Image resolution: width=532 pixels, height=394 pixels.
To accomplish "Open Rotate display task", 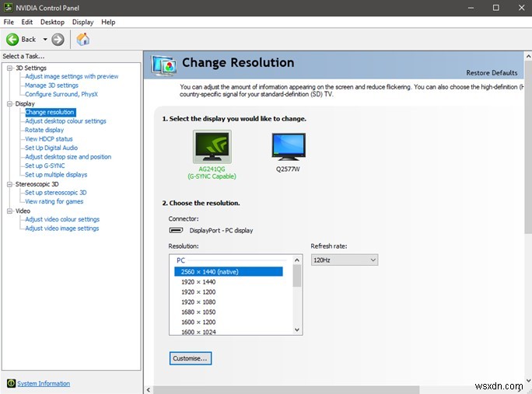I will [44, 130].
